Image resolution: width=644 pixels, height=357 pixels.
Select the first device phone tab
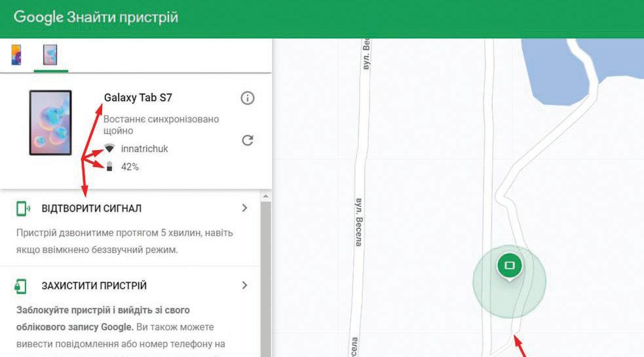click(x=16, y=54)
